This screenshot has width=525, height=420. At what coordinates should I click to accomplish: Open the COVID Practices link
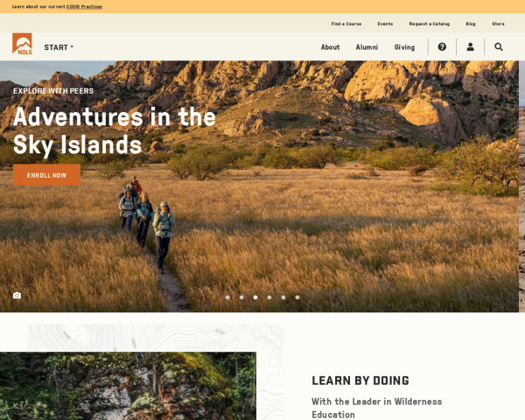click(84, 7)
